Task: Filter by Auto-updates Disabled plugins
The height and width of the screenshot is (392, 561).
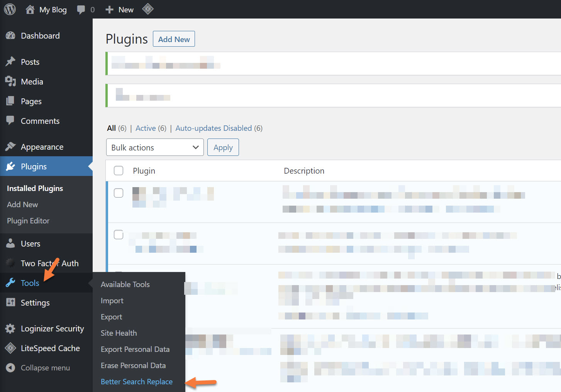Action: (x=214, y=128)
